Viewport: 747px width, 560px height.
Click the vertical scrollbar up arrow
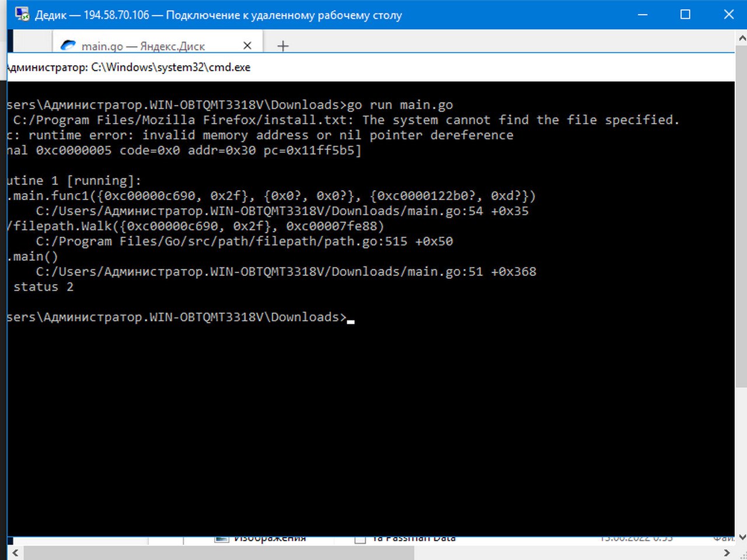point(742,37)
